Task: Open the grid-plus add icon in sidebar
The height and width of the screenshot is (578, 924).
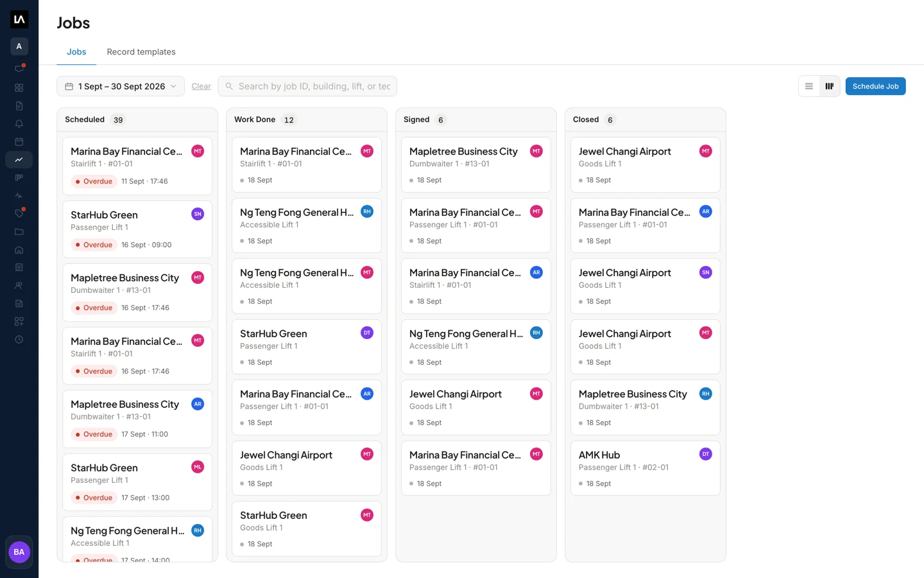Action: pos(19,321)
